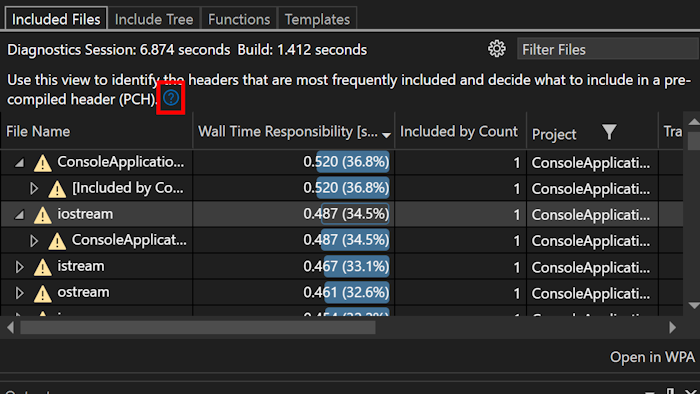The image size is (700, 394).
Task: Click the horizontal scrollbar right arrow
Action: pyautogui.click(x=672, y=328)
